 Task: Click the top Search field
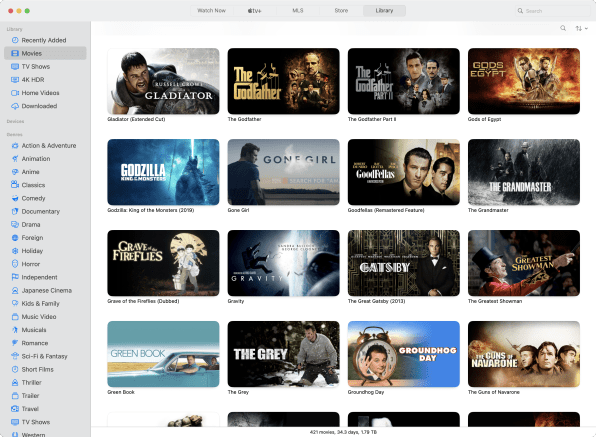[x=552, y=11]
